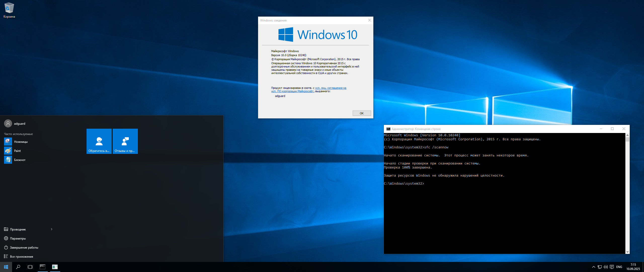
Task: Click adguard licensee name in dialog
Action: pyautogui.click(x=280, y=96)
